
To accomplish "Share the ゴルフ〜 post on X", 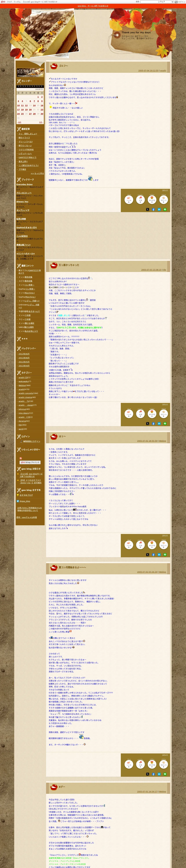I will 147,210.
